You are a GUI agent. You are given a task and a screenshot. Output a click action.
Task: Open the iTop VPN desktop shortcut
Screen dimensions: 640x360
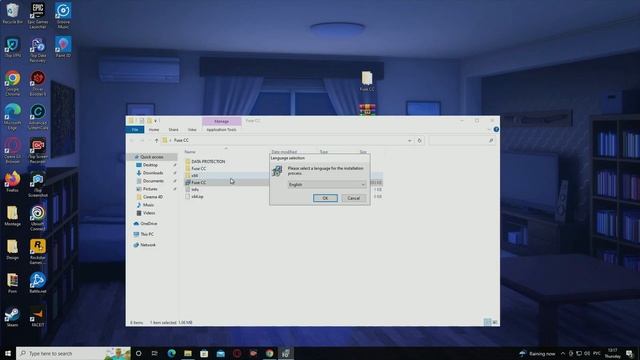[x=12, y=47]
